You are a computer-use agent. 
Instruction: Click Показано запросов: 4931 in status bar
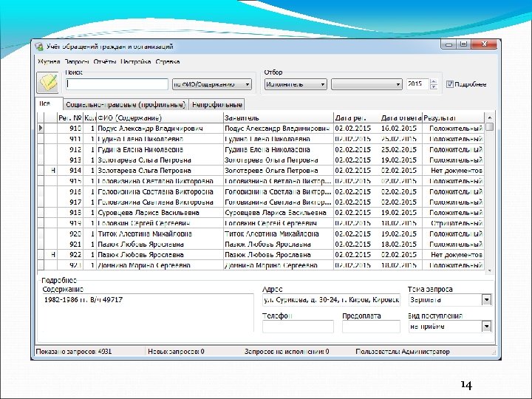(x=74, y=351)
